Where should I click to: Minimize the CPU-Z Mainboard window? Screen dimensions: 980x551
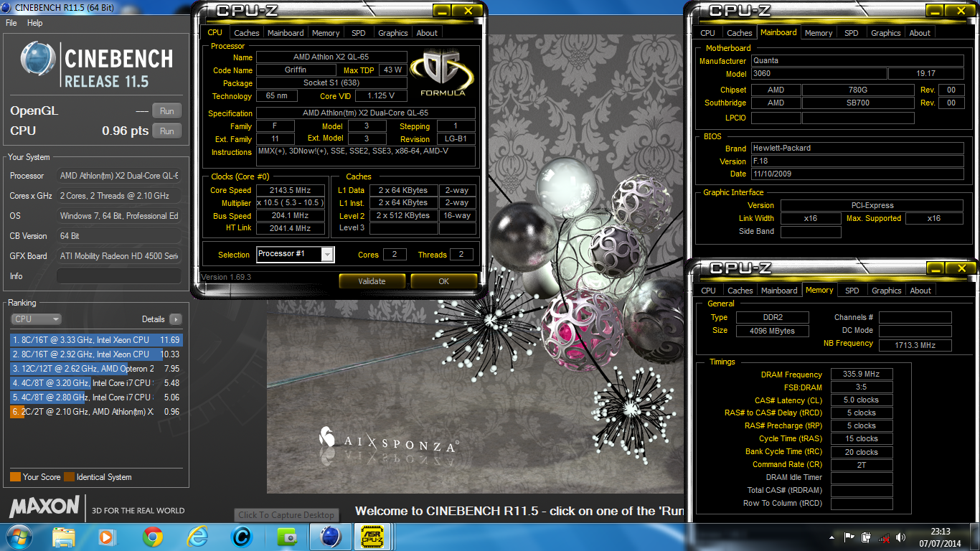click(x=935, y=10)
